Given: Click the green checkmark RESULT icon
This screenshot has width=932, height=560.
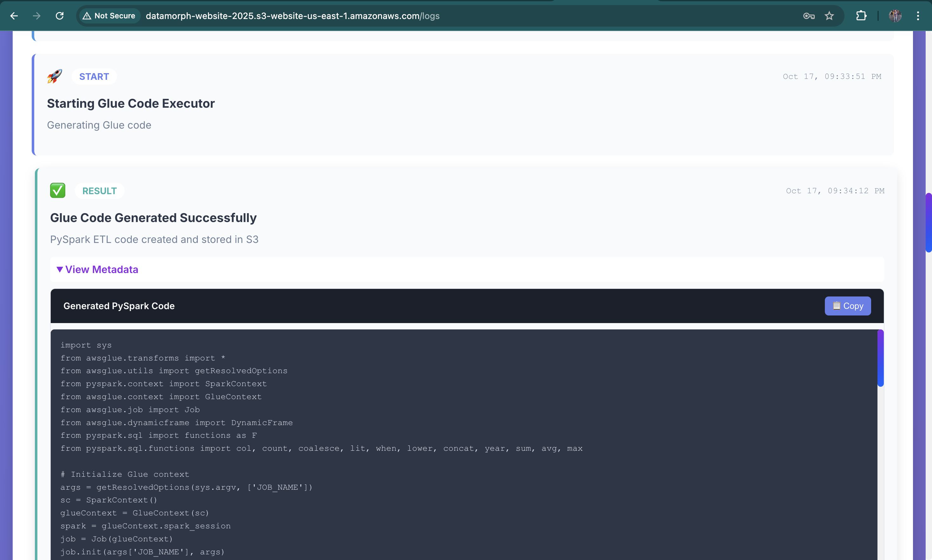Looking at the screenshot, I should point(58,191).
